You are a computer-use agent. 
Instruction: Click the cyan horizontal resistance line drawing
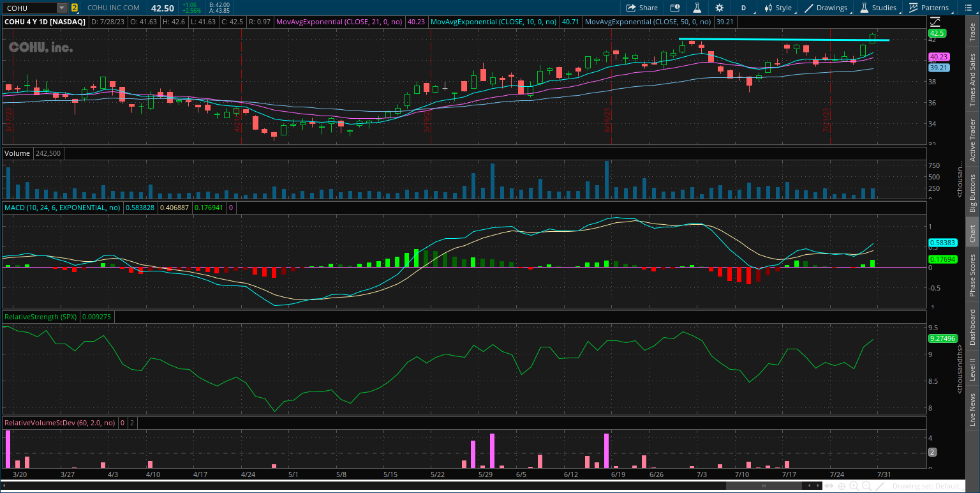click(x=783, y=40)
